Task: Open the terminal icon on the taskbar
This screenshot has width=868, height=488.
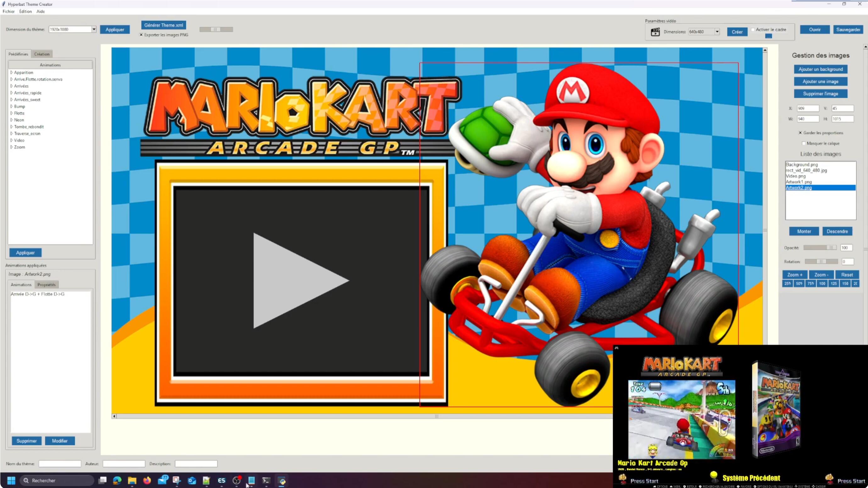Action: click(x=266, y=480)
